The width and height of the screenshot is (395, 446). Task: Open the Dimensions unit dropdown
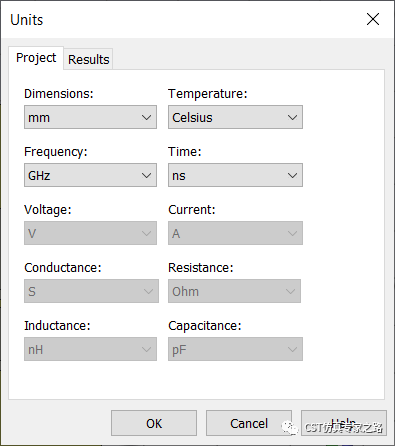[x=90, y=117]
